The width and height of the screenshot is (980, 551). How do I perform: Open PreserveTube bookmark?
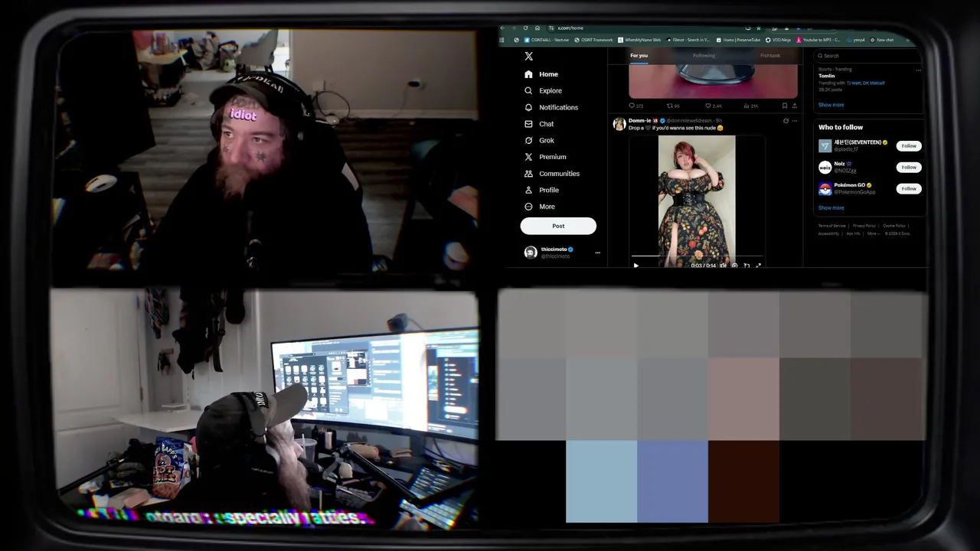(738, 40)
